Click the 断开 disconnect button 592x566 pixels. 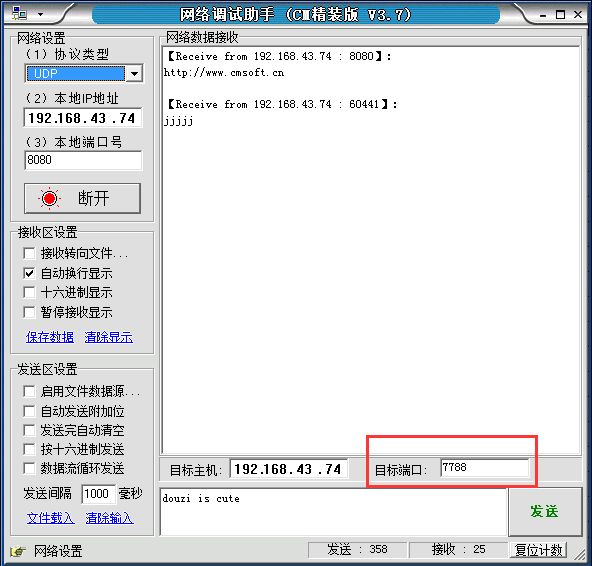[82, 198]
